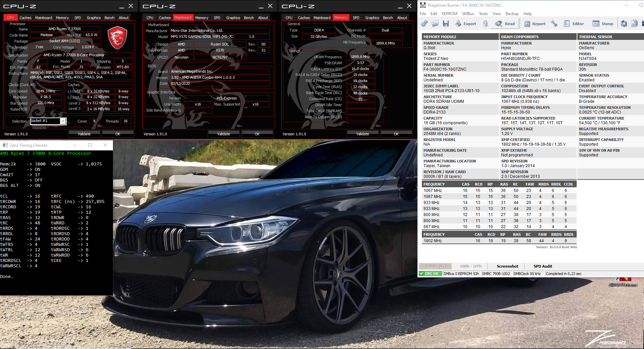Open the Socket #1 selection dropdown
This screenshot has height=349, width=644.
(63, 121)
